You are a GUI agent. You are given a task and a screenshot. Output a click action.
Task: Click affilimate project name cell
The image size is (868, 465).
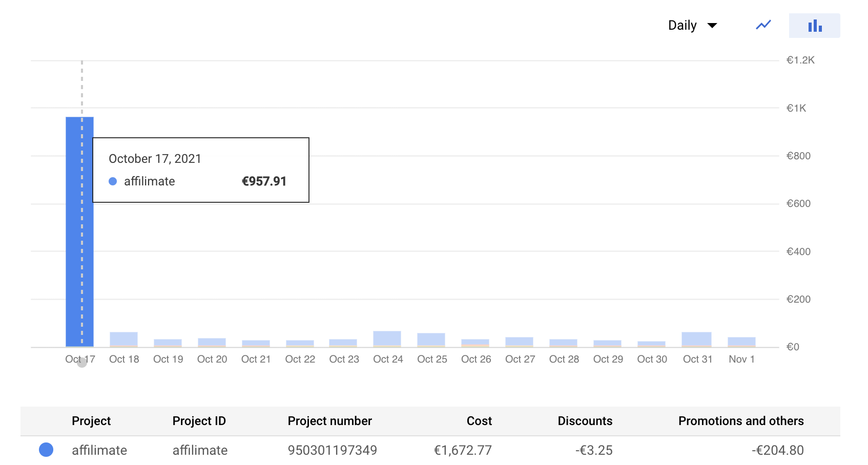tap(99, 450)
